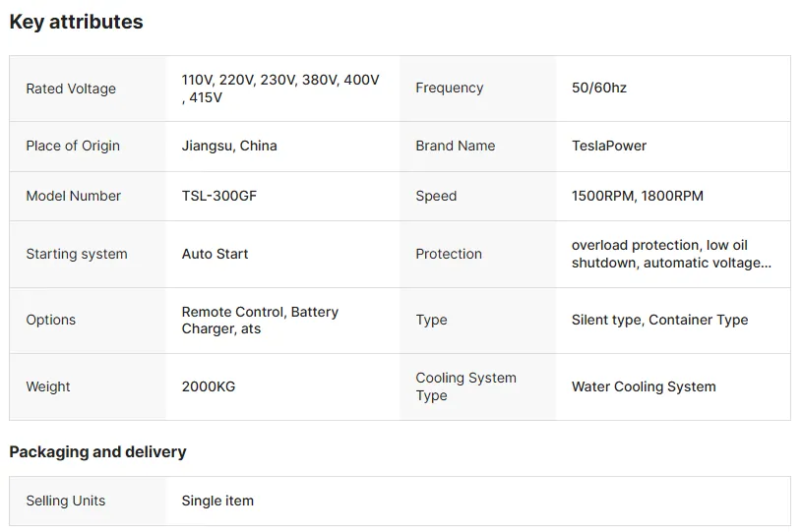This screenshot has height=532, width=803.
Task: Click Silent type, Container Type value
Action: pos(659,320)
